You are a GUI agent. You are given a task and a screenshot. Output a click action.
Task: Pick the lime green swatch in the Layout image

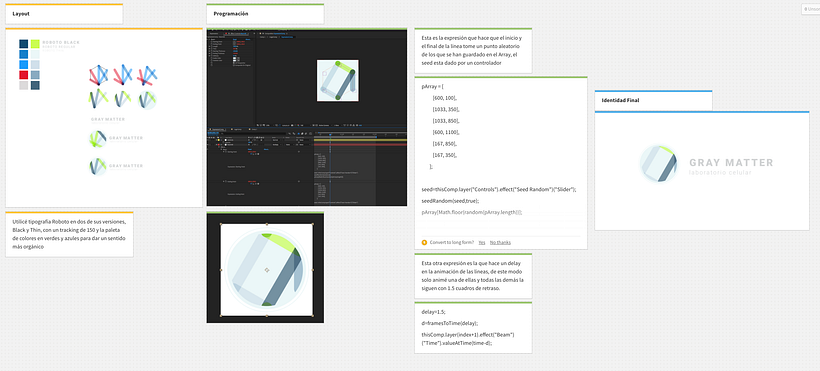(x=35, y=43)
